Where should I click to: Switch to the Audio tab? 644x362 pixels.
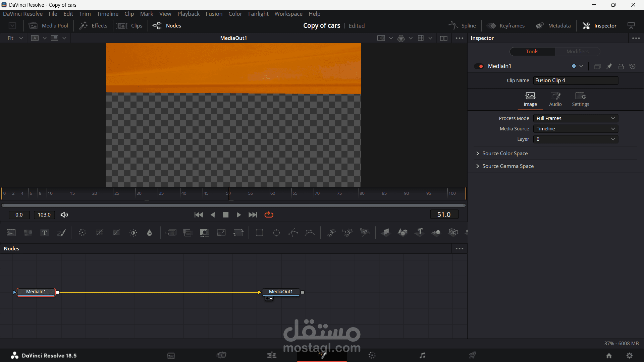555,100
